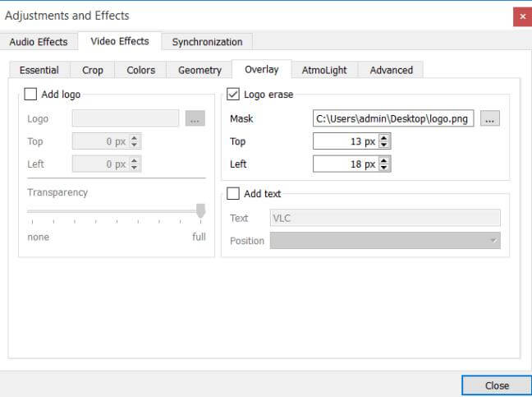Screen dimensions: 532x397
Task: Click the Mask file path field
Action: pos(393,118)
